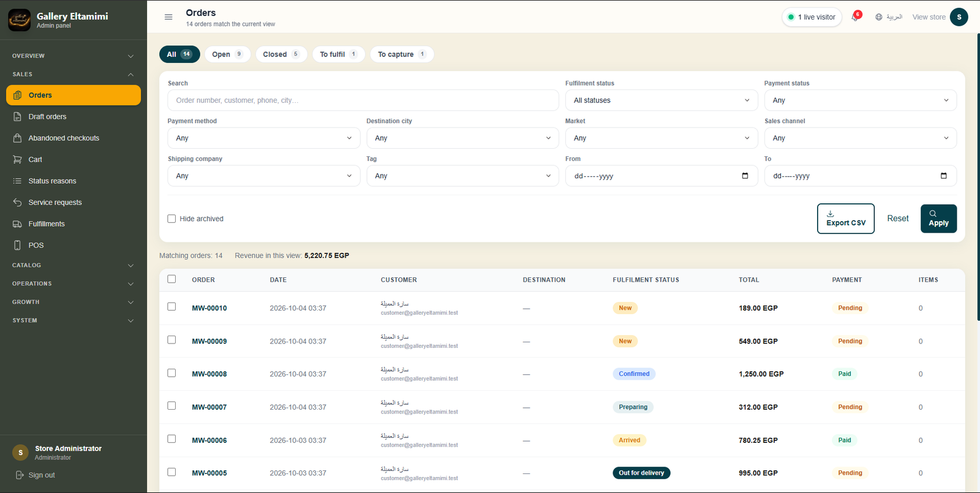Click the Reset filters button
Screen dimensions: 980x493
click(x=898, y=219)
